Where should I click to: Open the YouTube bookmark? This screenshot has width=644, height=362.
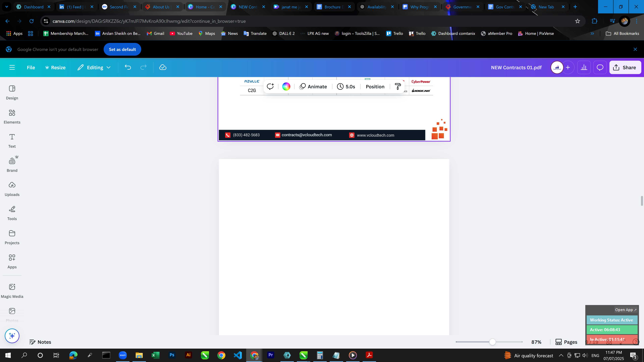tap(181, 34)
